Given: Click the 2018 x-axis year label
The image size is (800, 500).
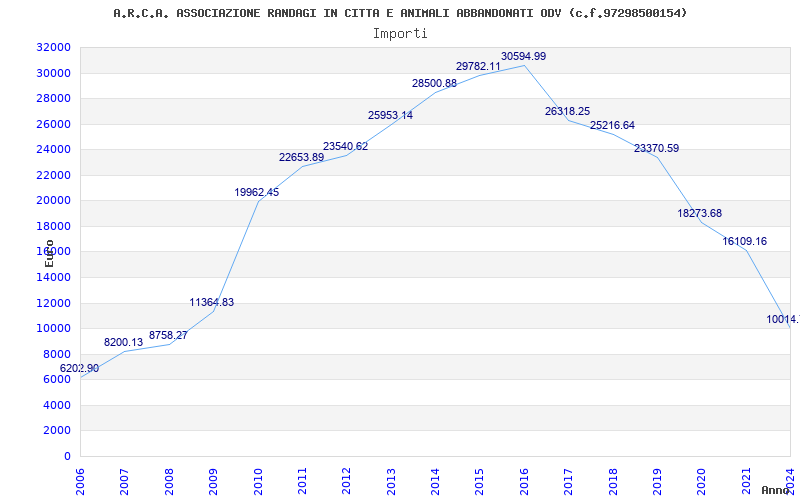Looking at the screenshot, I should coord(613,482).
